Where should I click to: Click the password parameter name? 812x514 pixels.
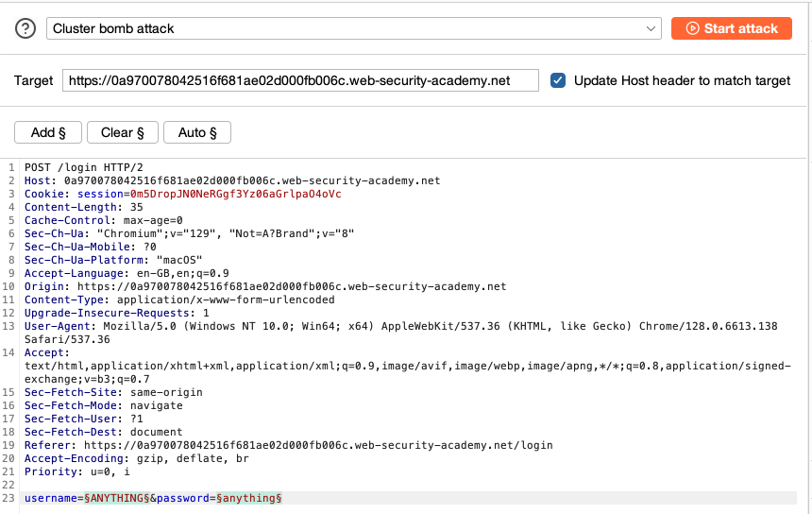click(x=183, y=498)
